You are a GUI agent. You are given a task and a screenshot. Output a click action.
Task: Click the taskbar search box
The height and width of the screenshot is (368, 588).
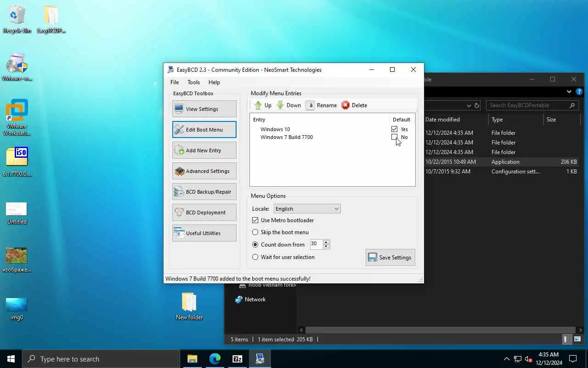coord(101,359)
